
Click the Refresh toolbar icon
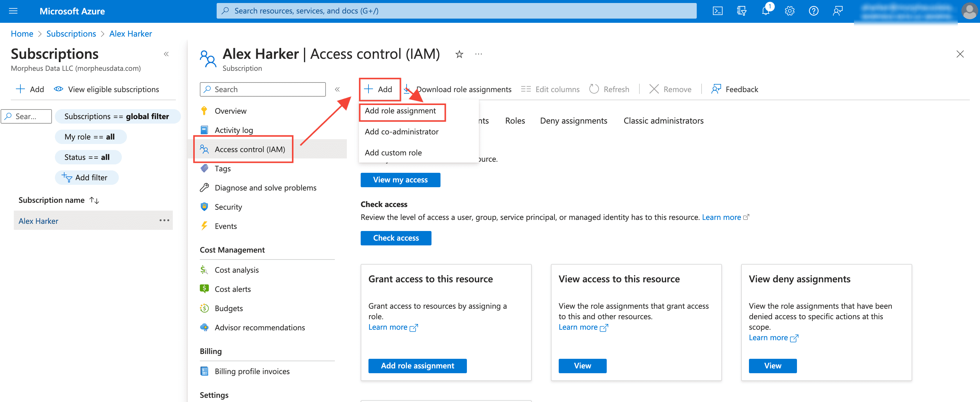[x=594, y=89]
